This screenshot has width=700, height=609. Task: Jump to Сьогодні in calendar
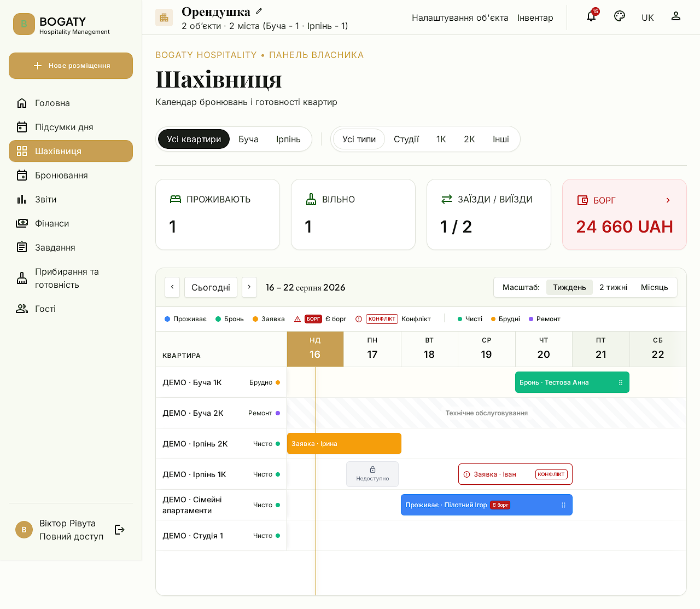tap(211, 287)
